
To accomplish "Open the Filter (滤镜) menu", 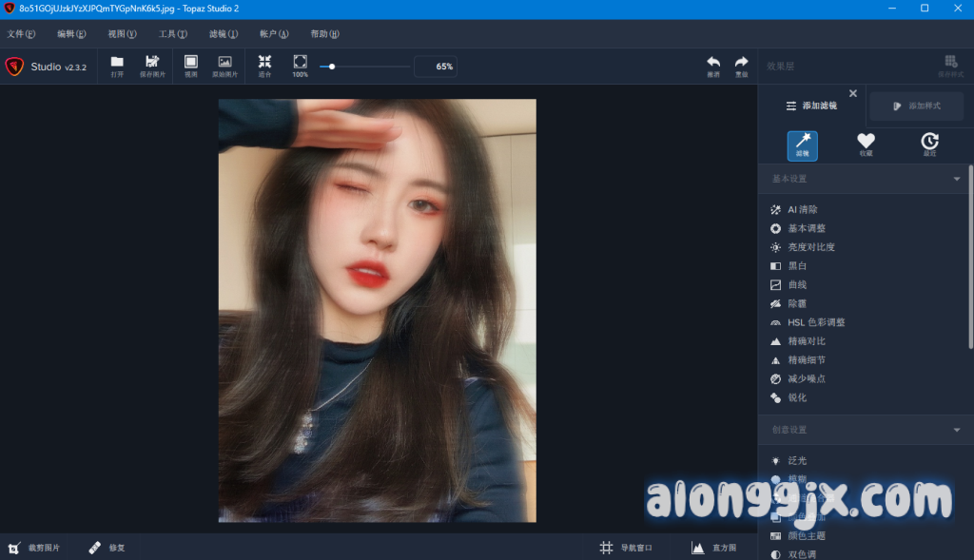I will 223,34.
